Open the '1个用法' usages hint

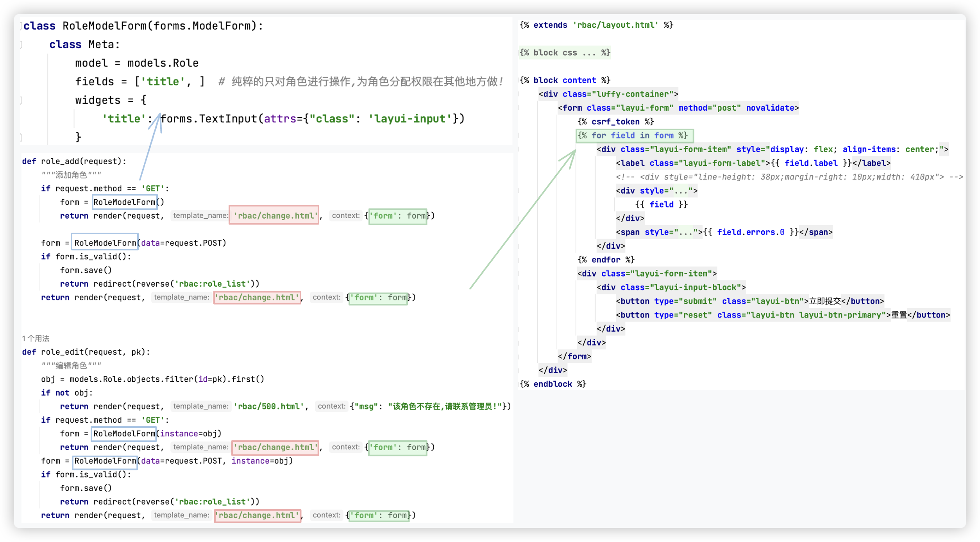coord(36,338)
